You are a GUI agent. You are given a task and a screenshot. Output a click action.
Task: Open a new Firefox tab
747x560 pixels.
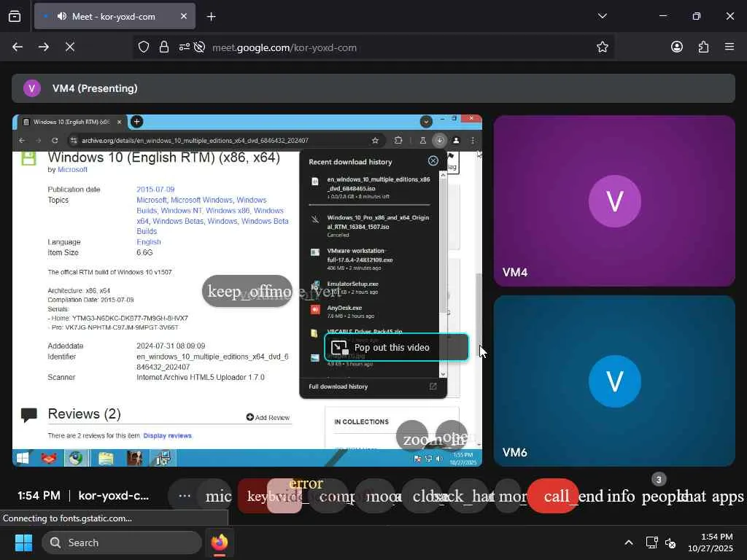211,17
